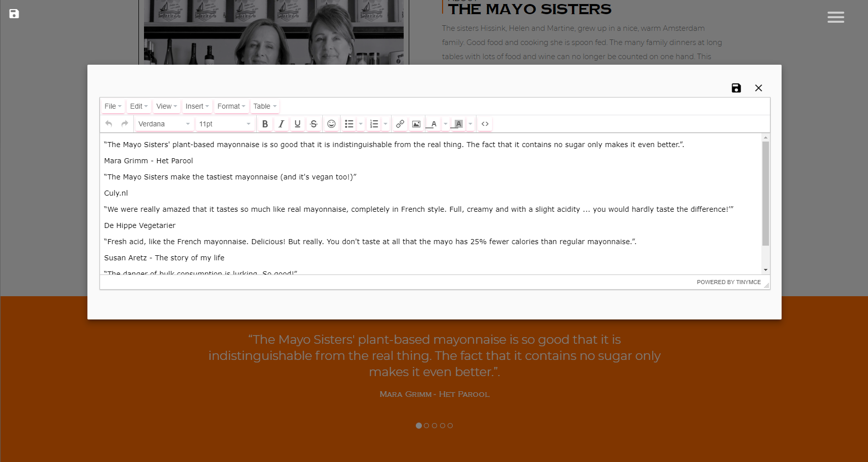Toggle underline formatting
This screenshot has height=462, width=868.
(x=298, y=124)
